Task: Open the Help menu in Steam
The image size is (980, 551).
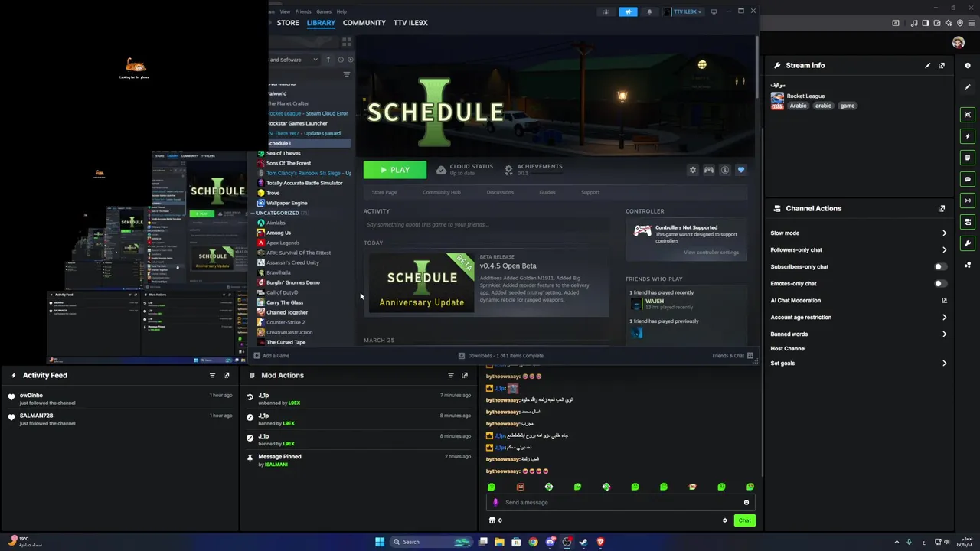Action: [x=341, y=11]
